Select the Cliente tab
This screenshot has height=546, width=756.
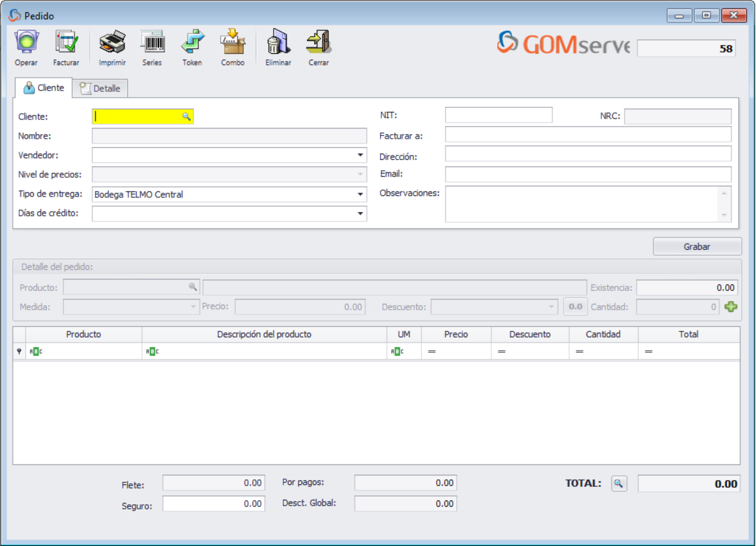[x=44, y=88]
